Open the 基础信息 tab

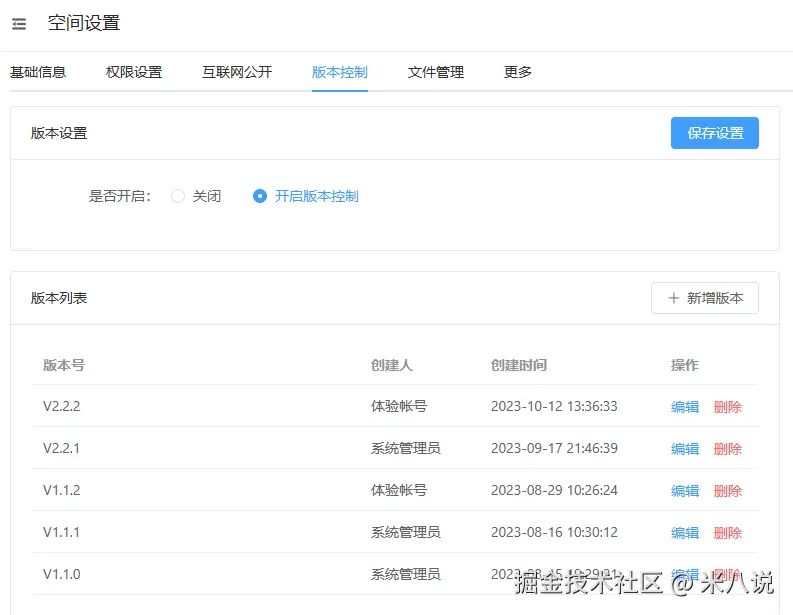(38, 72)
